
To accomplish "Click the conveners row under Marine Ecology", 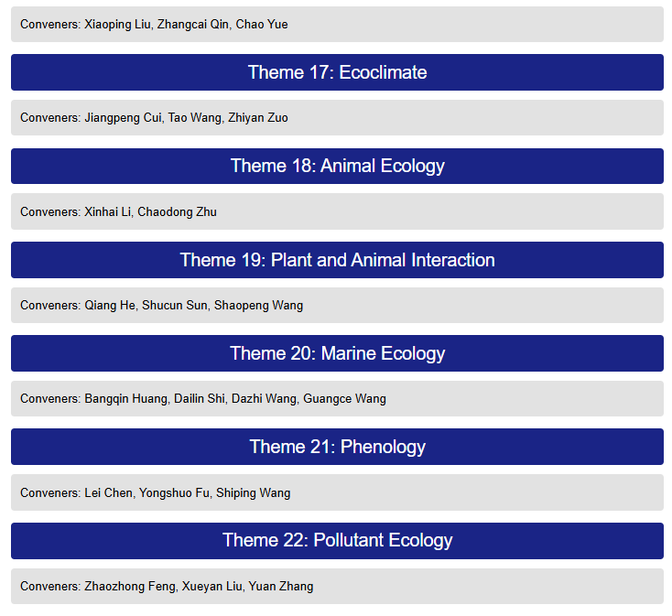I will (x=337, y=399).
